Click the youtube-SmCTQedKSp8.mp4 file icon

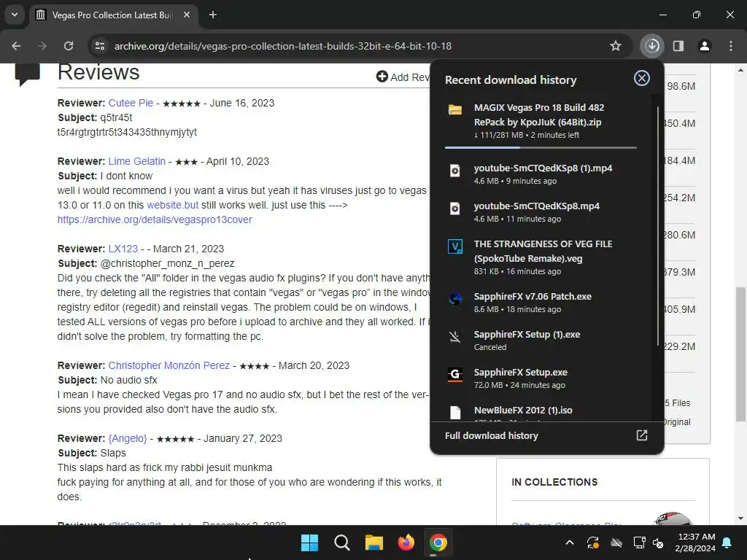pos(455,209)
